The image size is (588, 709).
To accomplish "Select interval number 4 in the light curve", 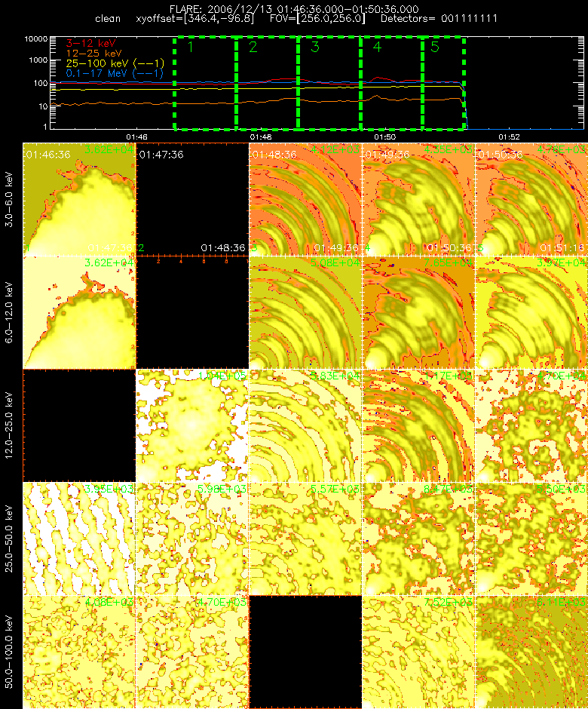I will tap(391, 84).
